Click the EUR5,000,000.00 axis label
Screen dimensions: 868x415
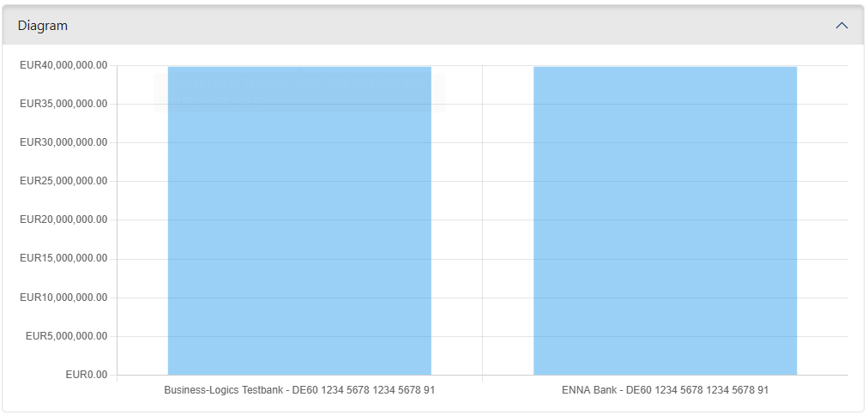pos(66,336)
